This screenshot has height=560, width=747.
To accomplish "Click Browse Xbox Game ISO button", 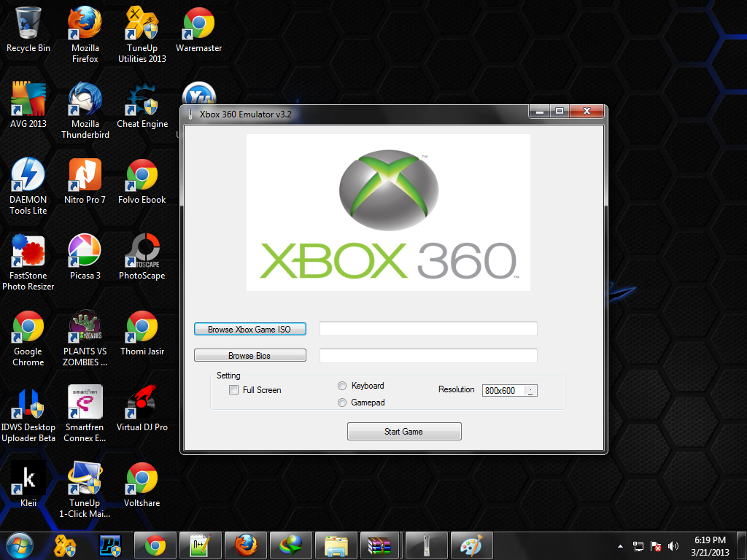I will tap(249, 330).
